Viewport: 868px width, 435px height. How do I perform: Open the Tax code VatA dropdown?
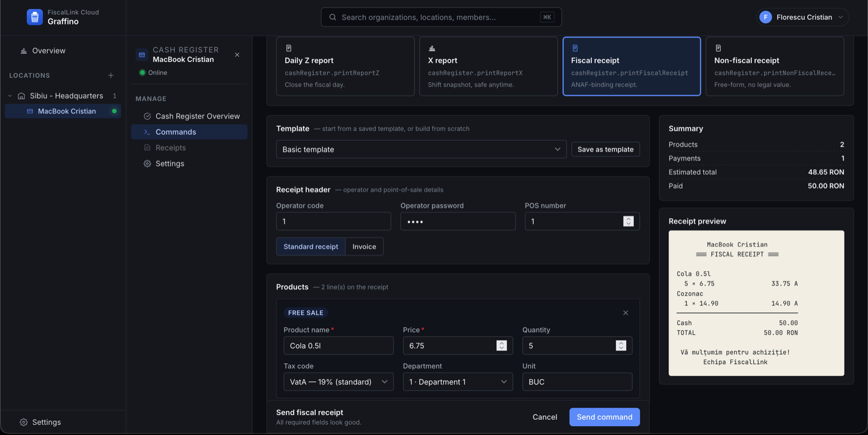coord(339,382)
